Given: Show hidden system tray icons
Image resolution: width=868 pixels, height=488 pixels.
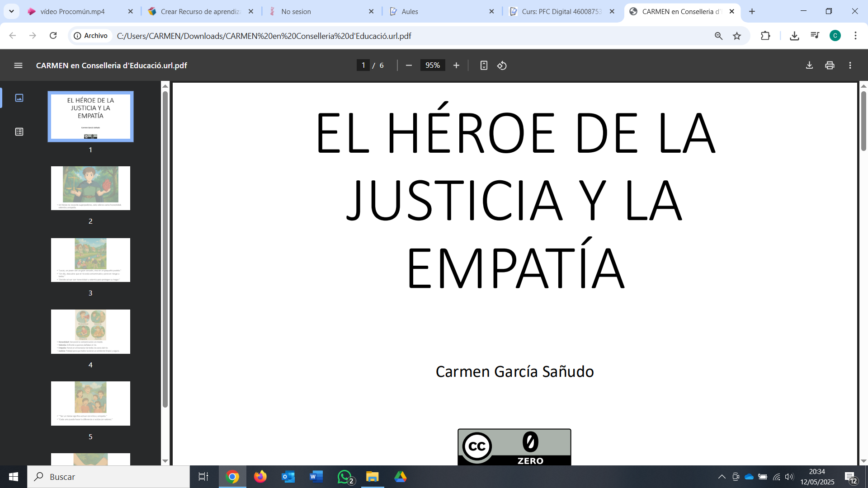Looking at the screenshot, I should pos(722,477).
